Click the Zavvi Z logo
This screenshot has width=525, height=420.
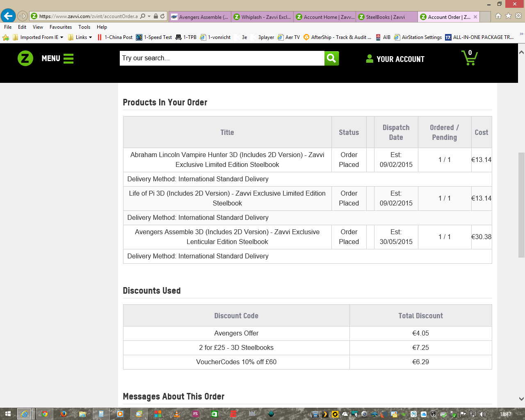pos(25,58)
